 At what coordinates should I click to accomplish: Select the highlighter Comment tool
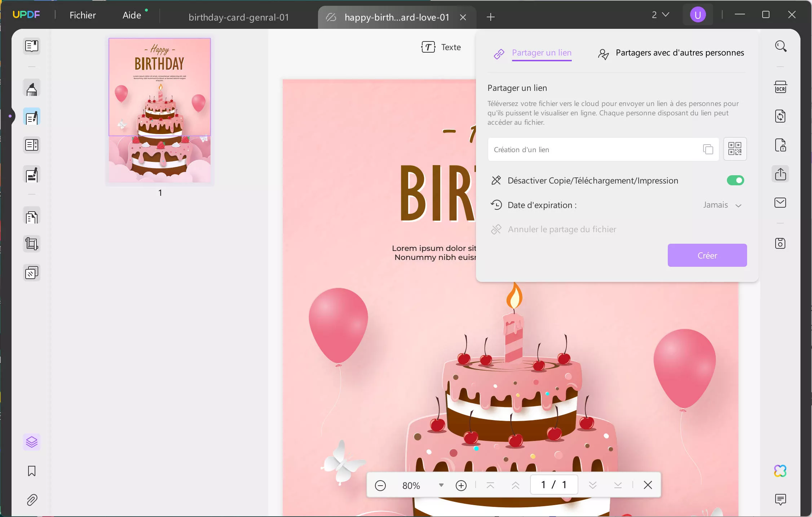(x=32, y=88)
